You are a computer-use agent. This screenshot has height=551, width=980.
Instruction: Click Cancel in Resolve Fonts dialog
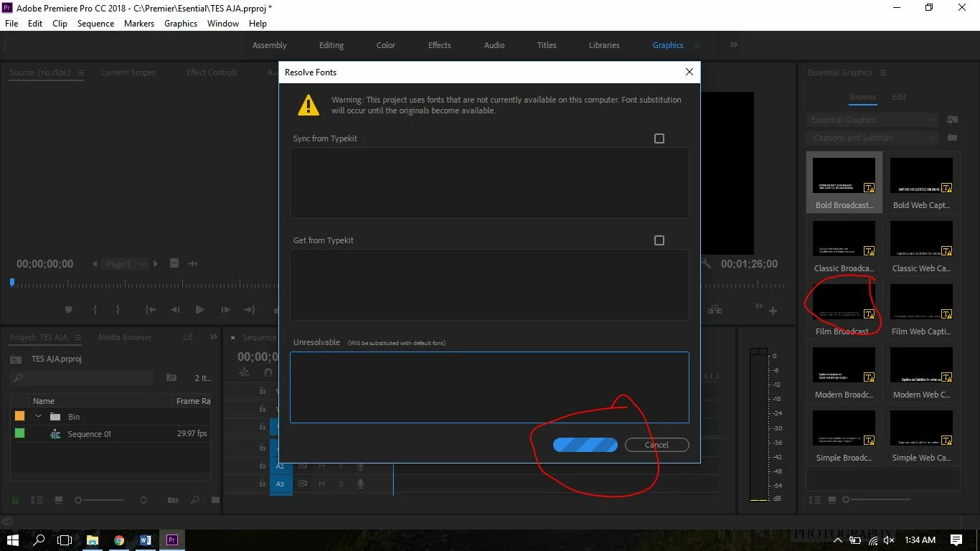[657, 445]
